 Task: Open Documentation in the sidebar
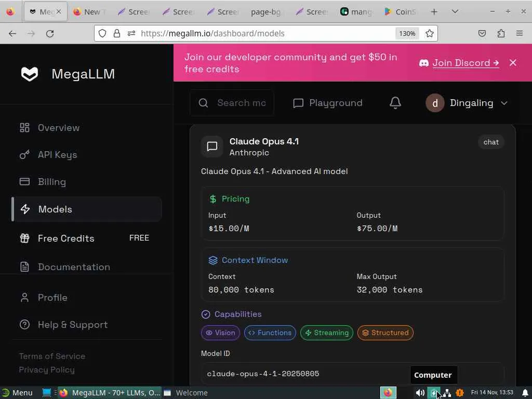pos(87,267)
